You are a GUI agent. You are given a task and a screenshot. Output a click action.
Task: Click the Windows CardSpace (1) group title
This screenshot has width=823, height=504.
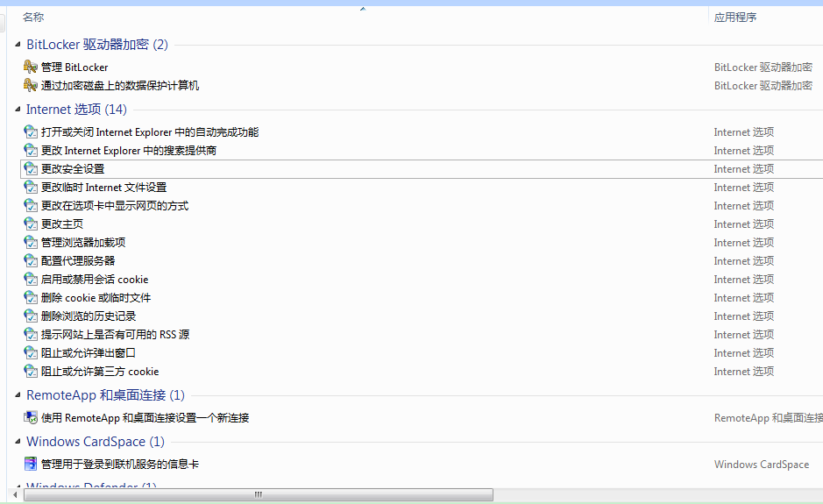click(x=96, y=442)
